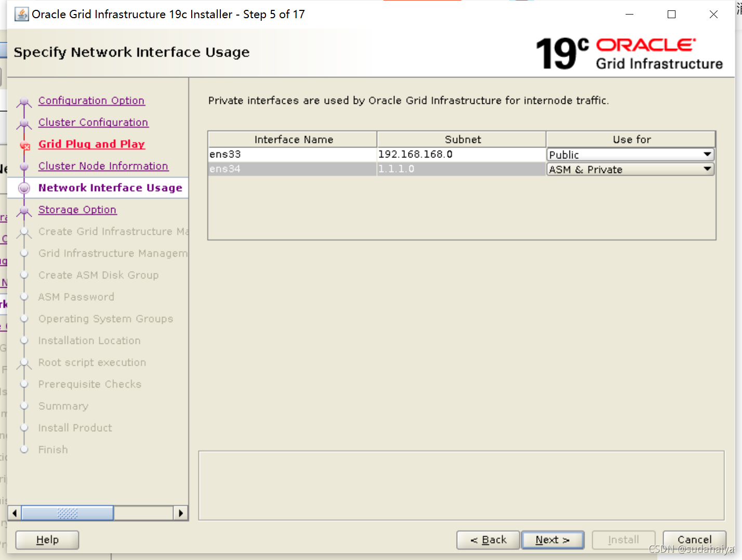Click the Help button
Viewport: 742px width, 560px height.
tap(47, 540)
